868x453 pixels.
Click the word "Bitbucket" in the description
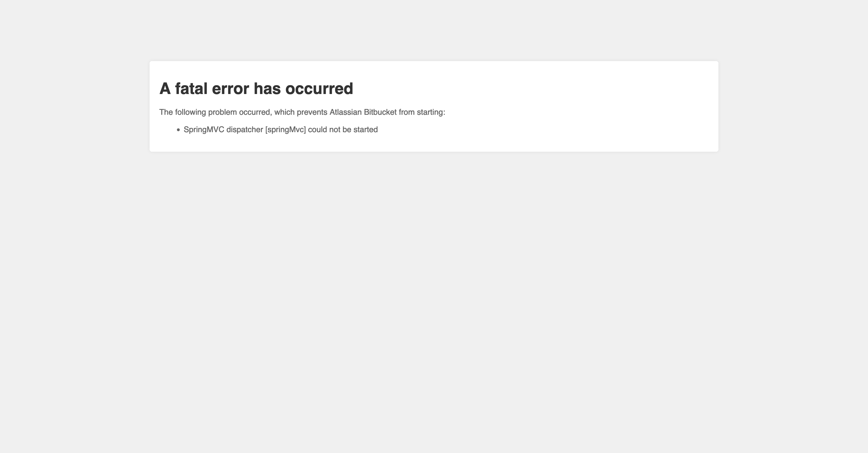(x=380, y=112)
